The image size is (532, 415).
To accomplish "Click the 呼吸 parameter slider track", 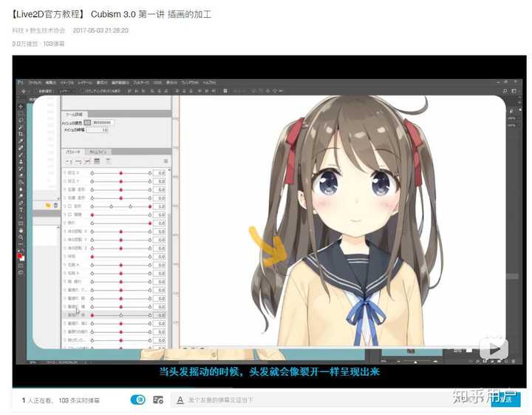I will tap(120, 257).
